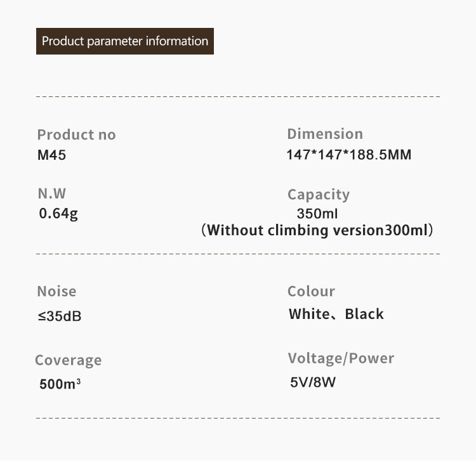
Task: Click the Without climbing version300ml note
Action: tap(317, 230)
